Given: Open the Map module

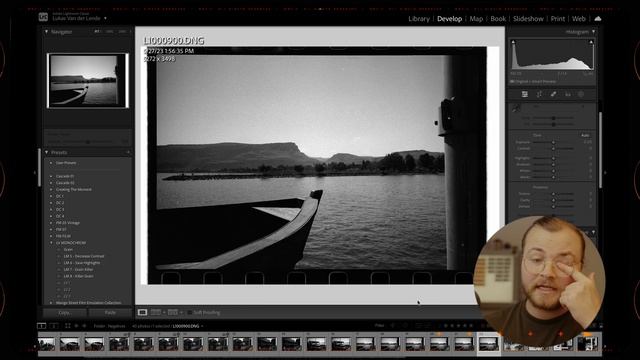Looking at the screenshot, I should (476, 19).
